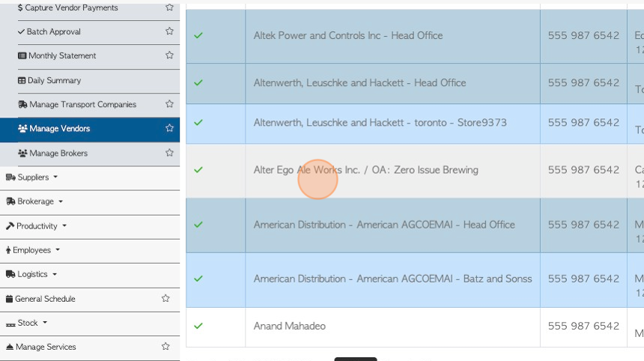Select Altenwerth, Leuschke and Hackett - toronto - Store9373
The image size is (644, 361).
point(380,122)
